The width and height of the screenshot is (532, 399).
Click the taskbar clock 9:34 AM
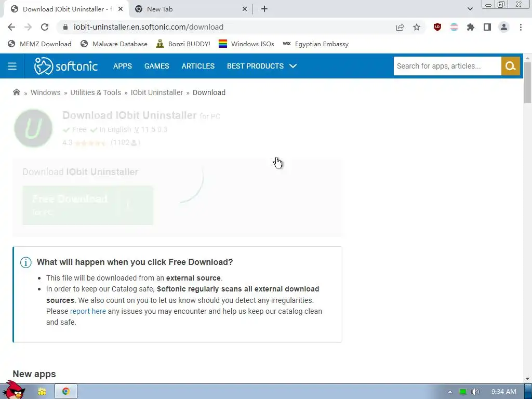[x=503, y=392]
